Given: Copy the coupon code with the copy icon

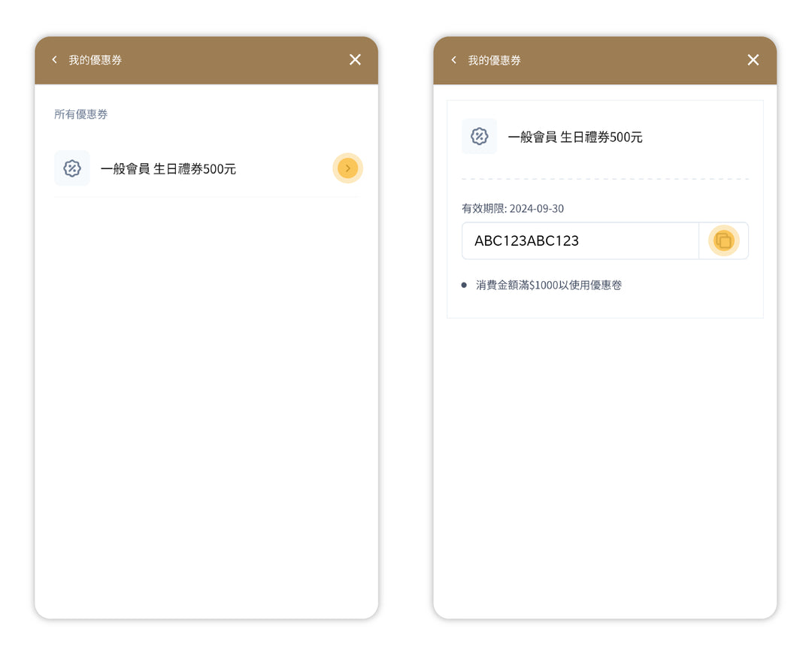Looking at the screenshot, I should pos(723,241).
